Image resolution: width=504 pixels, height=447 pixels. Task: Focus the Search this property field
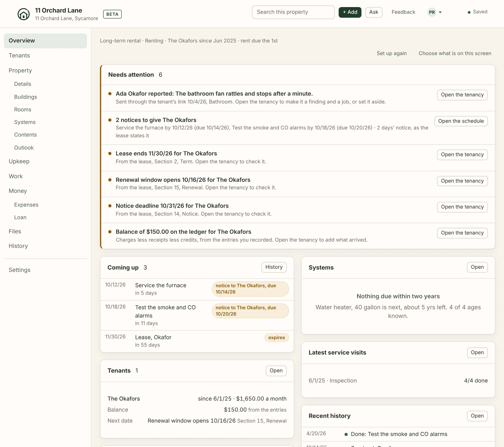(293, 12)
